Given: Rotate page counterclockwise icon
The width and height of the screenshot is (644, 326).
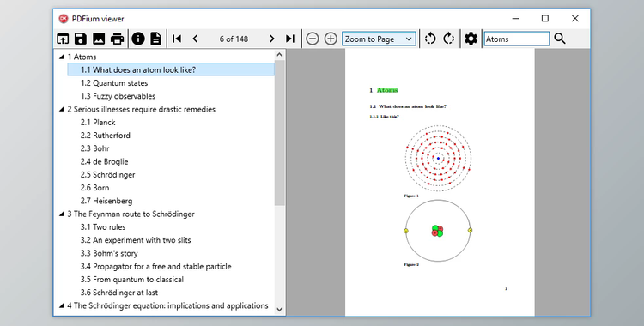Looking at the screenshot, I should tap(430, 39).
